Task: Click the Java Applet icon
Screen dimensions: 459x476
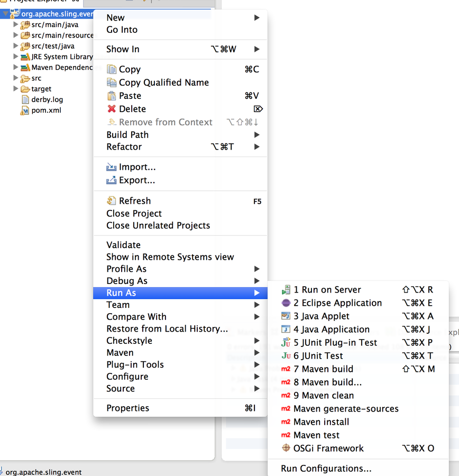Action: point(286,316)
